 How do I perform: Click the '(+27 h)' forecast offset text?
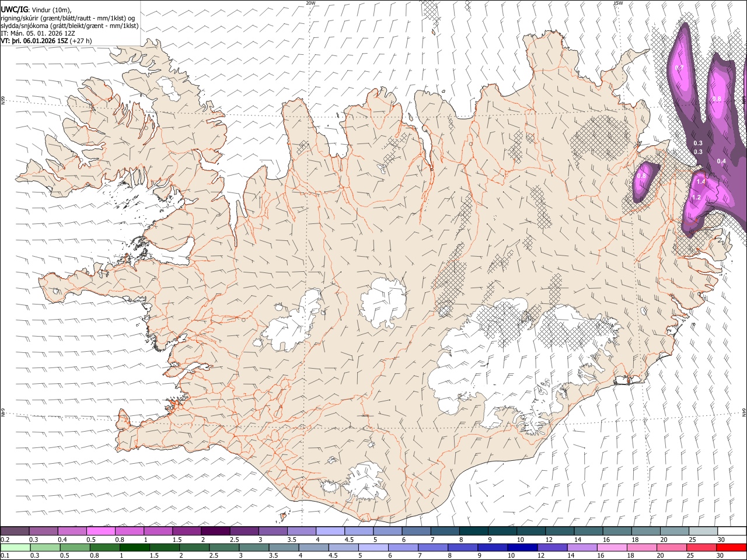pyautogui.click(x=81, y=41)
